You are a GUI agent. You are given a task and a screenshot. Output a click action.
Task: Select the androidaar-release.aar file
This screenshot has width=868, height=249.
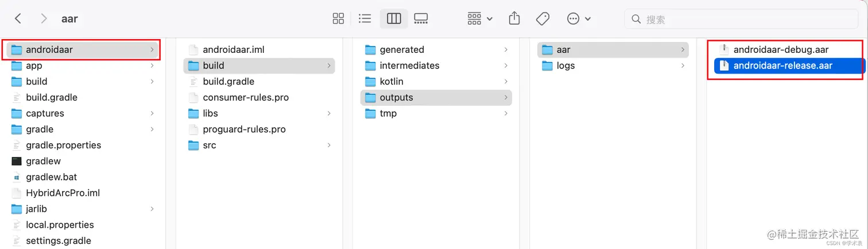click(x=789, y=66)
